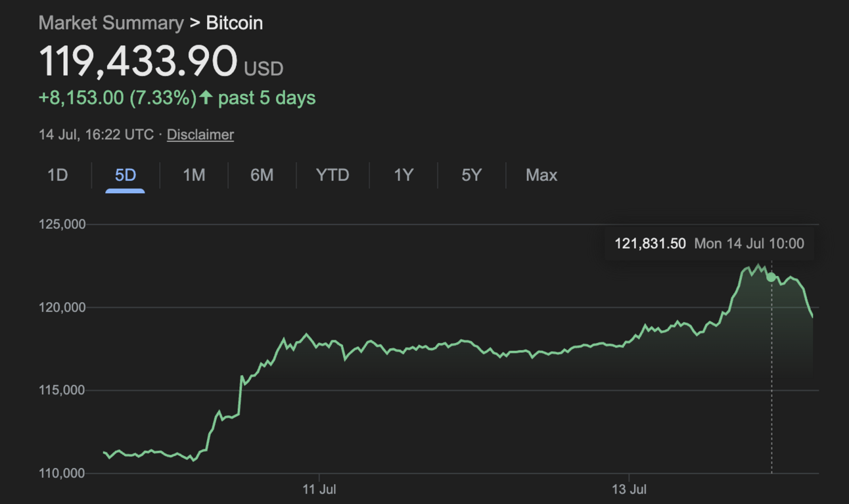849x504 pixels.
Task: Click the 14 Jul, 16:22 UTC timestamp
Action: tap(96, 135)
